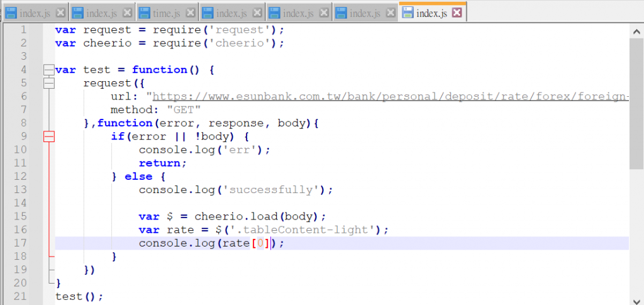Click the '.tableContent-light' selector string
Viewport: 644px width, 305px height.
click(x=303, y=230)
